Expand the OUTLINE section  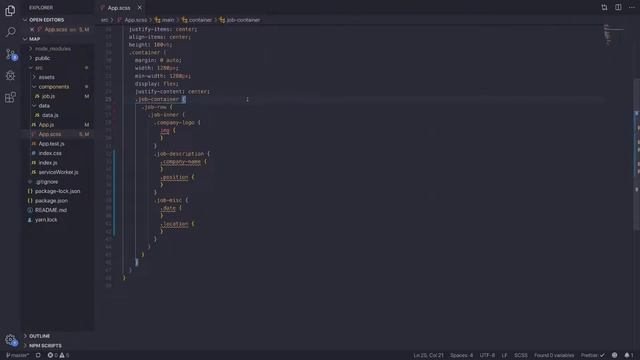coord(40,336)
